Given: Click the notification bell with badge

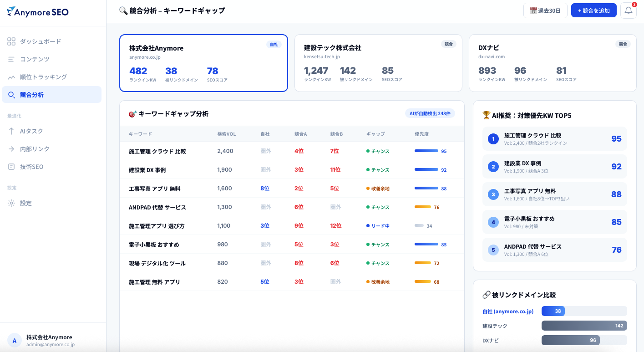Looking at the screenshot, I should [629, 10].
